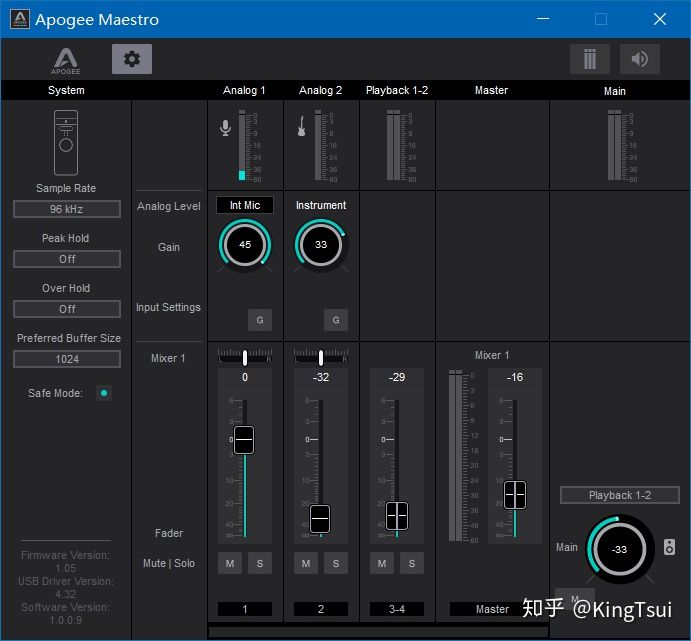Open the settings gear in the toolbar
The image size is (691, 641).
(131, 59)
